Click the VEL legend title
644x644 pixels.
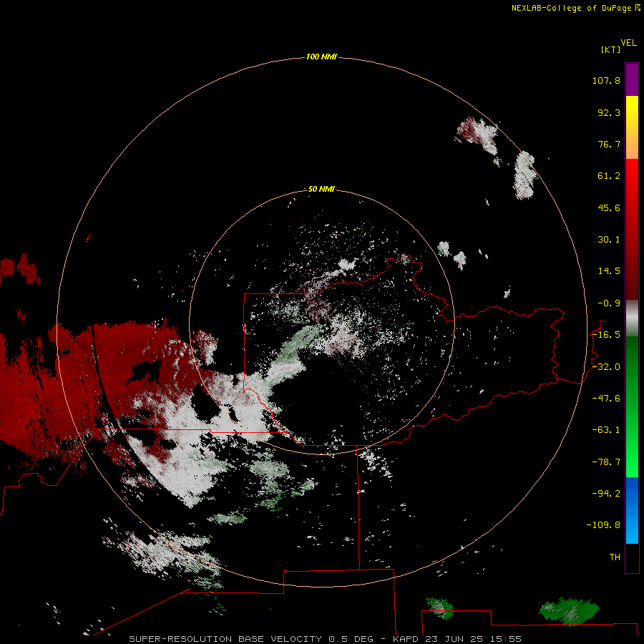click(628, 43)
